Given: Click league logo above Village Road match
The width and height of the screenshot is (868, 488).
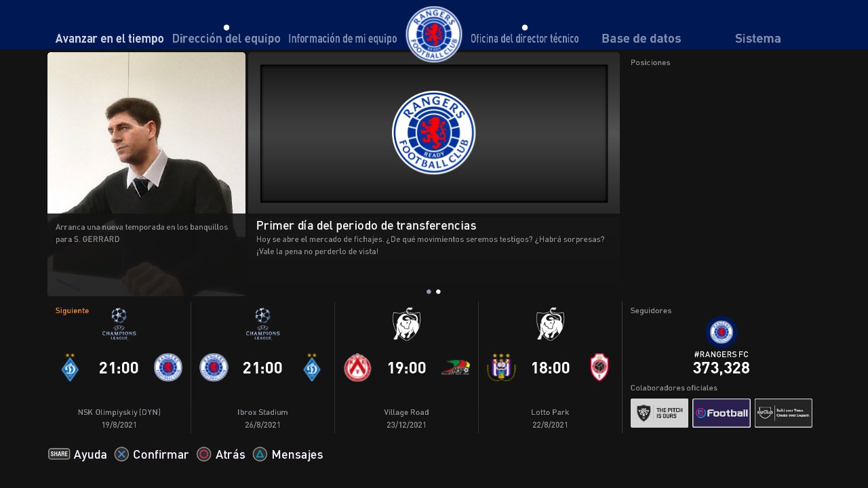Looking at the screenshot, I should (406, 324).
